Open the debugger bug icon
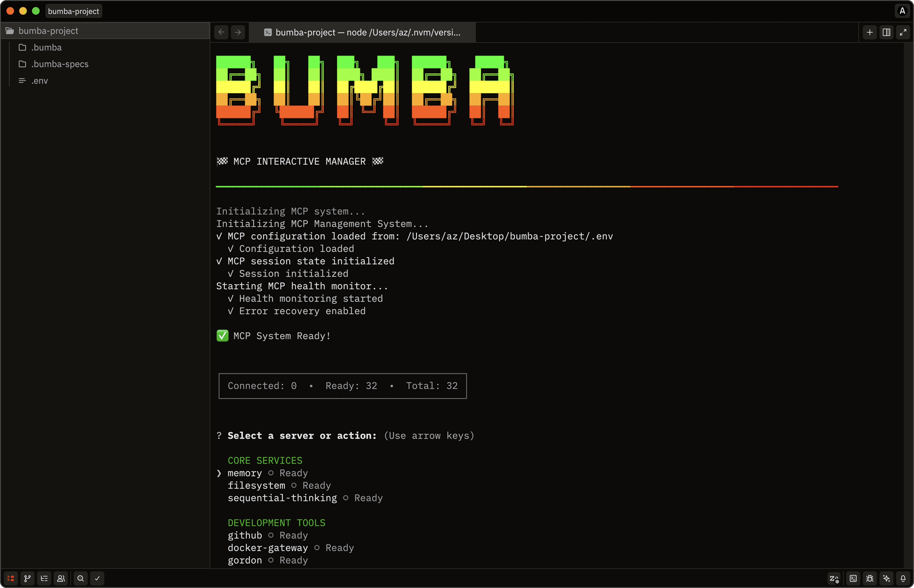This screenshot has height=588, width=914. [870, 578]
